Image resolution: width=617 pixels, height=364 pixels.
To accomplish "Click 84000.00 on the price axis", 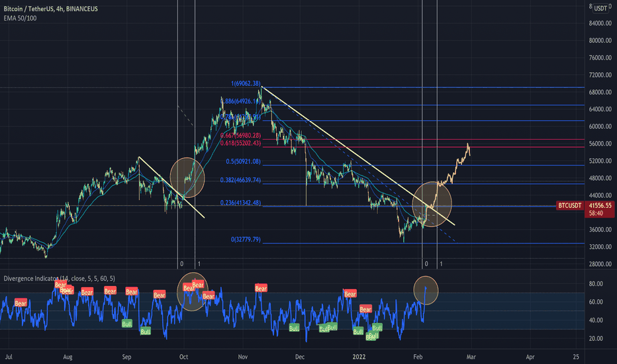I will pos(600,23).
